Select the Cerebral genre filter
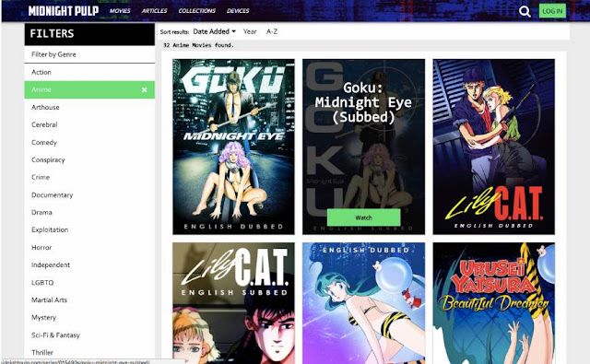This screenshot has height=364, width=590. (x=89, y=124)
